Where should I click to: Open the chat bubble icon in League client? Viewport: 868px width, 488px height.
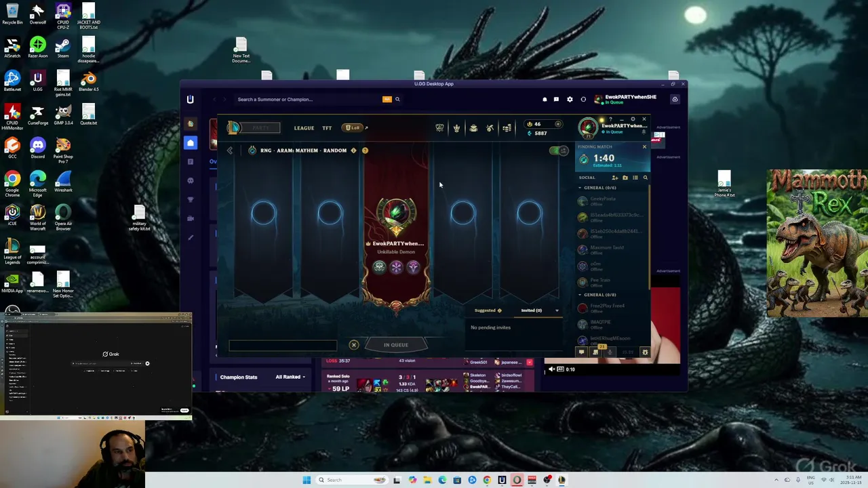pyautogui.click(x=581, y=352)
